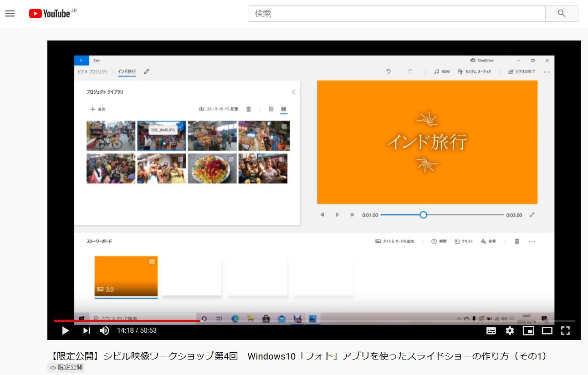Switch YouTube player to miniplayer
The image size is (588, 375).
pos(528,331)
